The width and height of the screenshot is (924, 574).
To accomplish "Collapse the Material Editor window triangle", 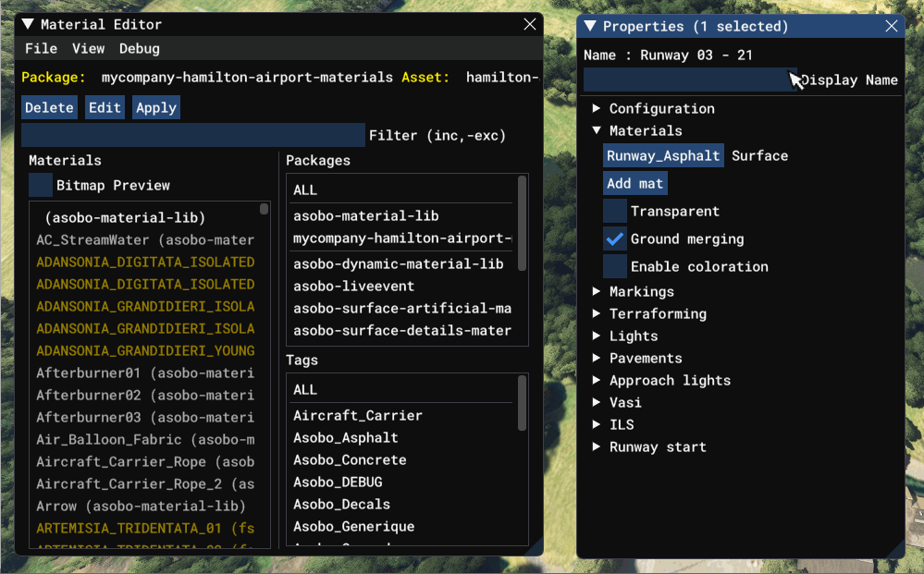I will pyautogui.click(x=28, y=25).
